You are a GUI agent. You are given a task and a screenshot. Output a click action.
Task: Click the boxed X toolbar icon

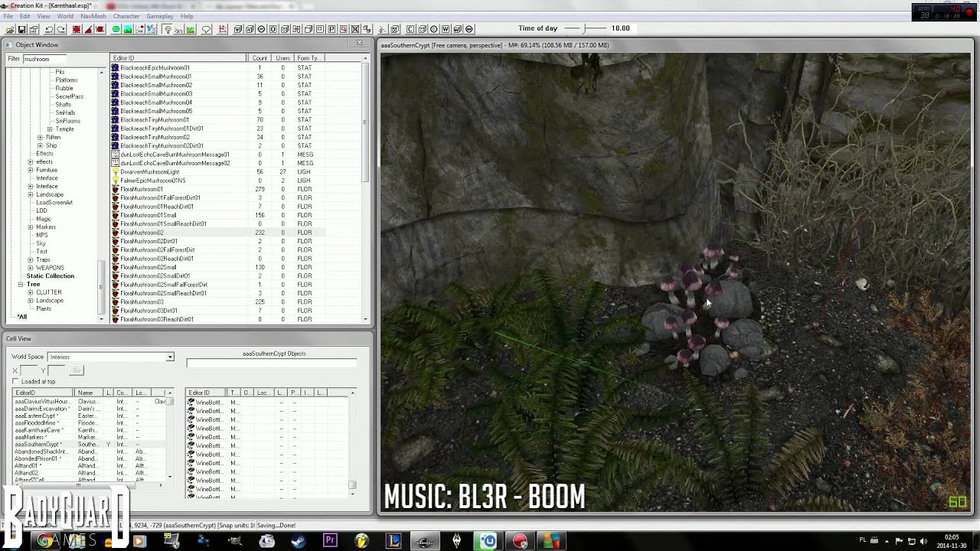tap(355, 29)
